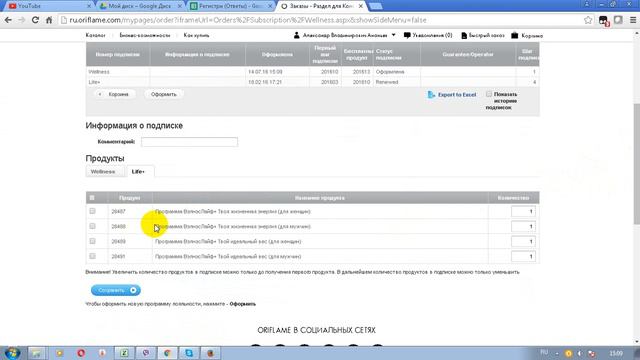
Task: Click Оформить button below subscriptions table
Action: click(x=164, y=94)
